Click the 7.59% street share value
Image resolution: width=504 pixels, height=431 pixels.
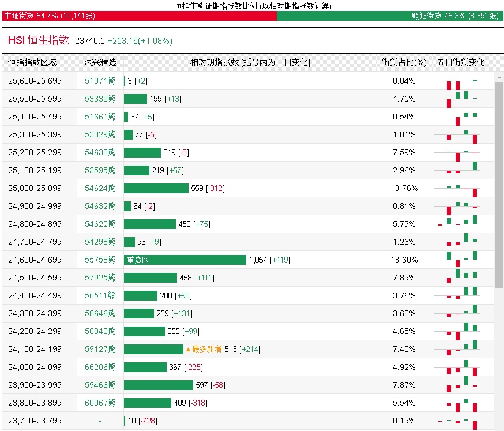tap(404, 152)
